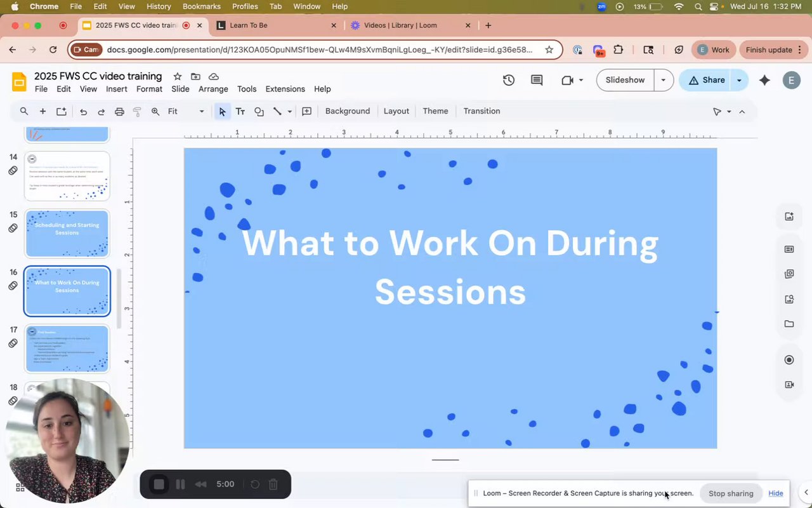Open pointer mode dropdown arrow
The height and width of the screenshot is (508, 812).
click(729, 112)
